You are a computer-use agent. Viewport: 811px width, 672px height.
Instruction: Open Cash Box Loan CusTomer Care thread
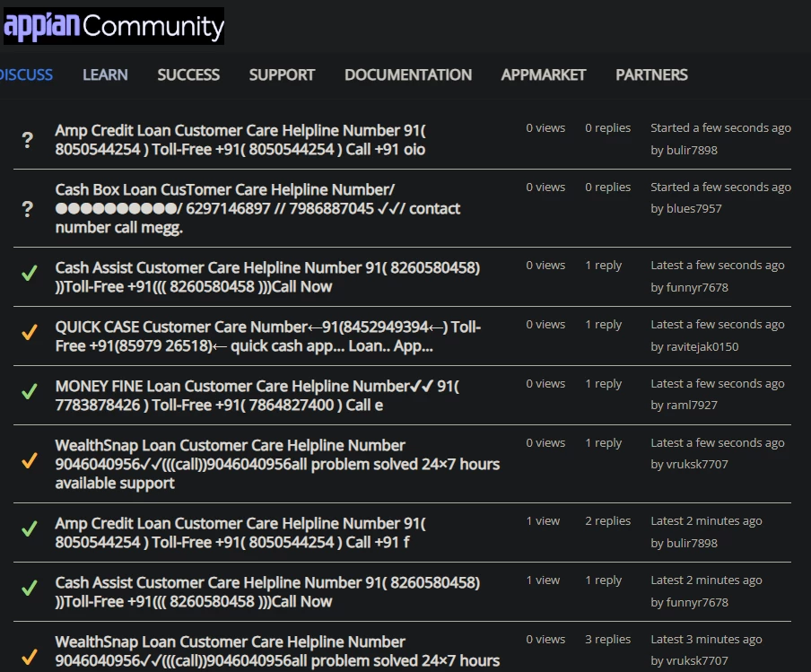tap(257, 208)
